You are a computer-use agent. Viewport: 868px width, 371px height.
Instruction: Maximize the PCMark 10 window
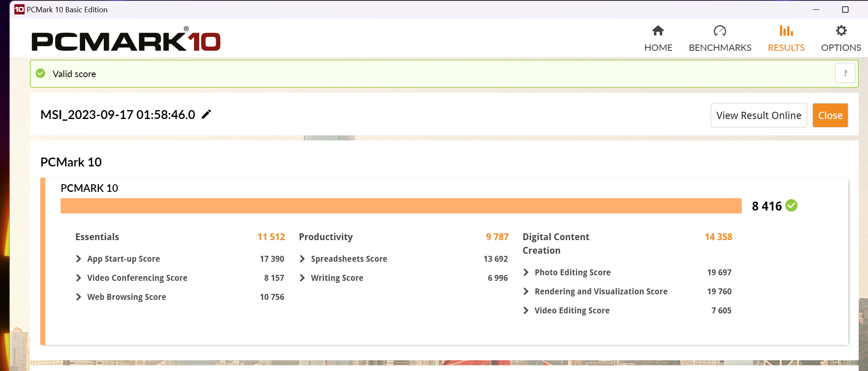845,9
